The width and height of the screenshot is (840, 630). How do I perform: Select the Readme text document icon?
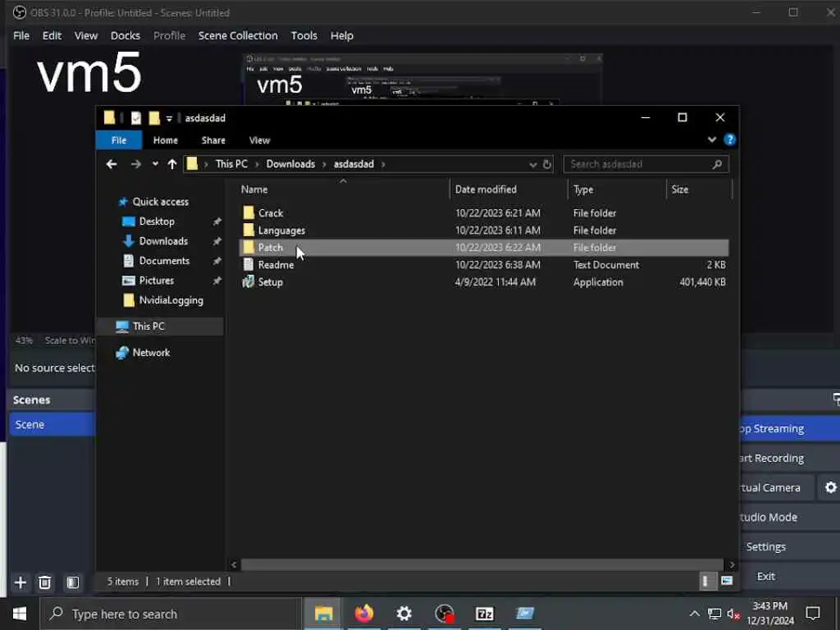point(248,265)
